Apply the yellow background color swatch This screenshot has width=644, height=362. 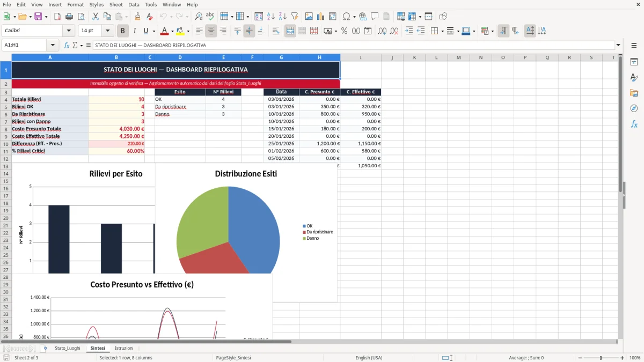click(x=180, y=31)
